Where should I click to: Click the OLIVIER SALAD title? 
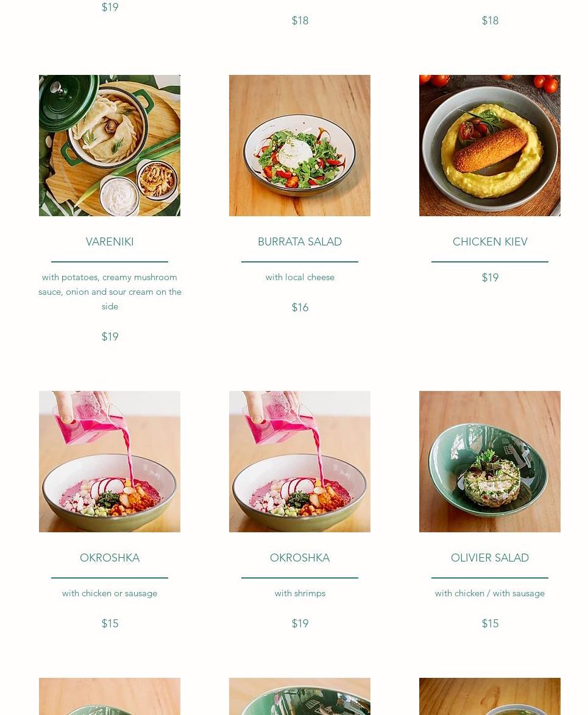(490, 558)
